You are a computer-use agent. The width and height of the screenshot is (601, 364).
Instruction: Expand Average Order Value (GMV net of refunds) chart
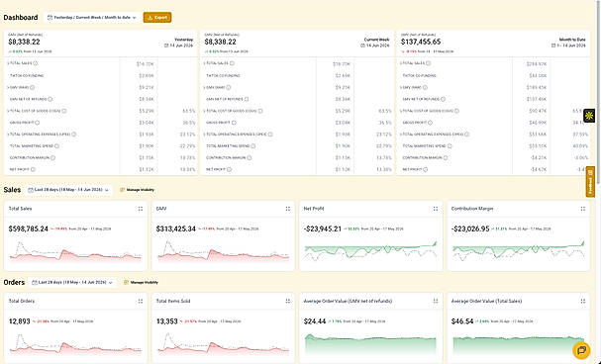(436, 302)
